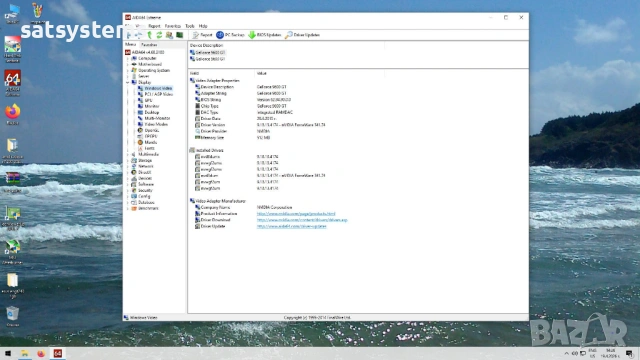Click the green monitor graph toolbar icon
This screenshot has width=640, height=360.
179,35
